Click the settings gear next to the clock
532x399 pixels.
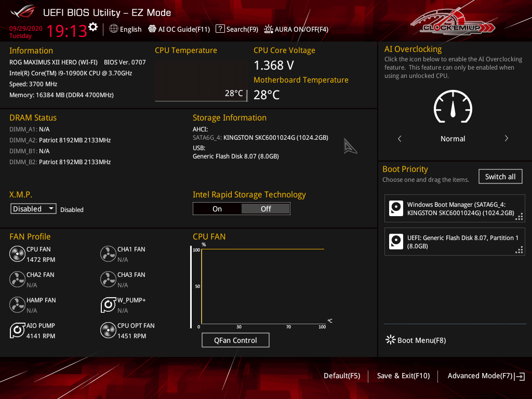(93, 27)
